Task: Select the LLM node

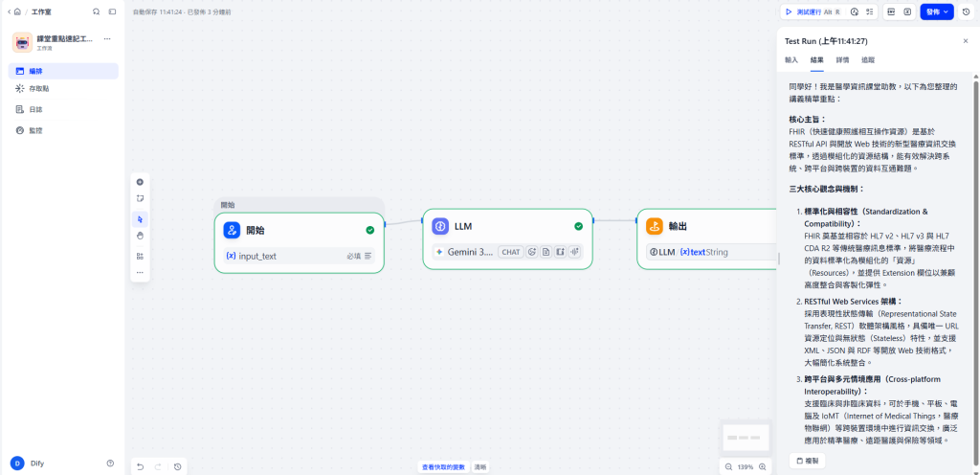Action: tap(507, 238)
